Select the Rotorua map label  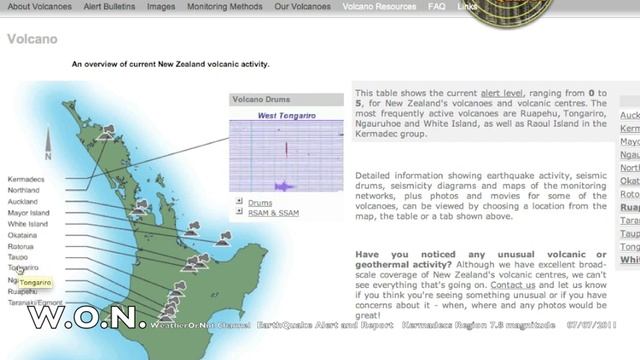(x=20, y=247)
